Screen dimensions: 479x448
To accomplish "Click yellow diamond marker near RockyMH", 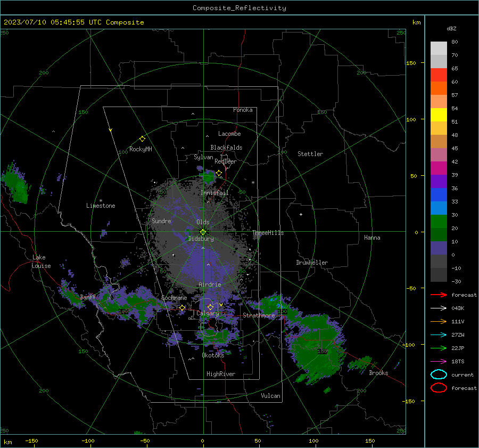I will click(x=142, y=139).
